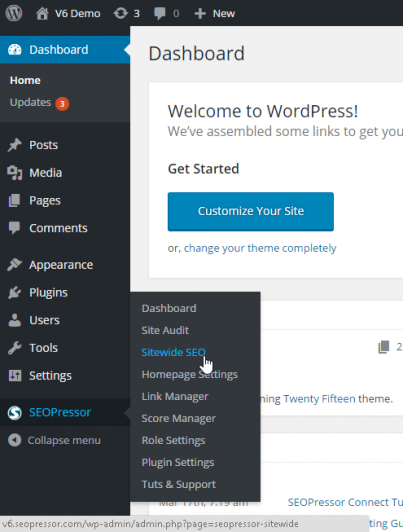Click the Users person icon
Screen dimensions: 403x532
[14, 320]
